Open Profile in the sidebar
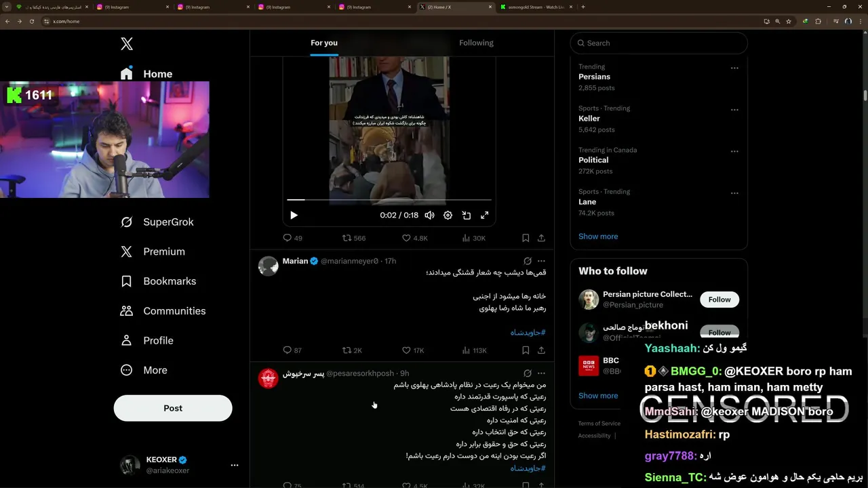This screenshot has height=488, width=868. pyautogui.click(x=146, y=341)
